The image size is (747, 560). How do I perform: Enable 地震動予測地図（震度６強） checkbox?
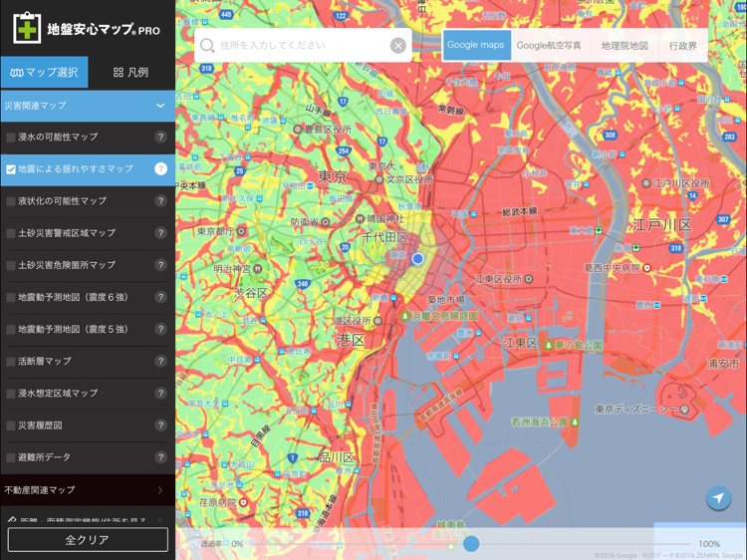click(x=11, y=297)
